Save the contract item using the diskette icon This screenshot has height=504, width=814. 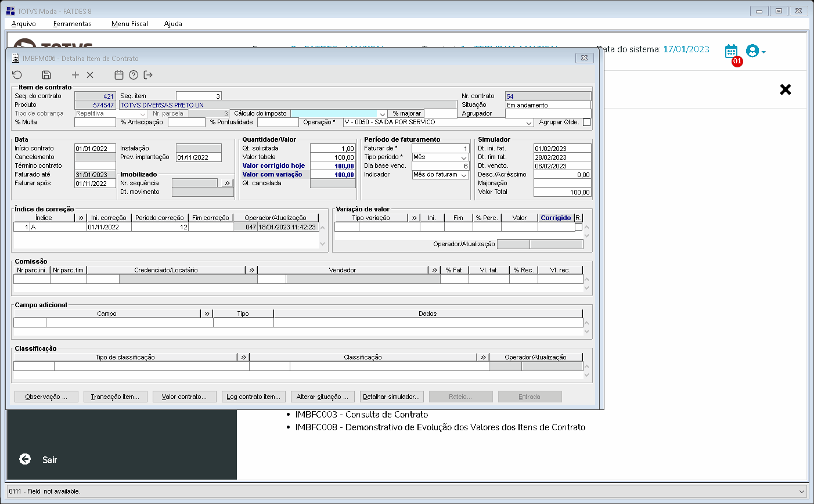46,75
